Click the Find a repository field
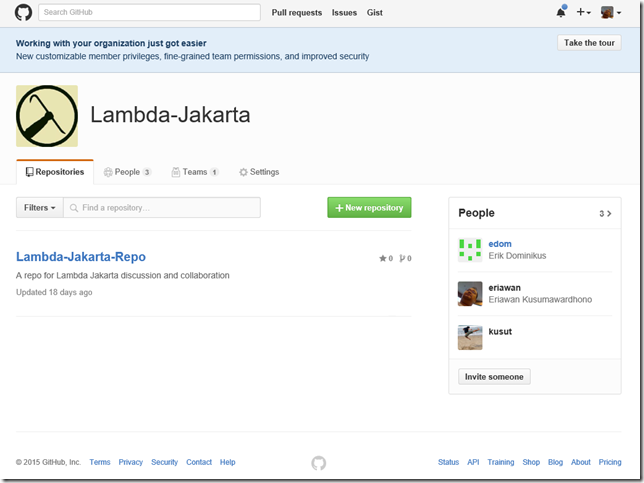The height and width of the screenshot is (483, 644). click(x=168, y=208)
